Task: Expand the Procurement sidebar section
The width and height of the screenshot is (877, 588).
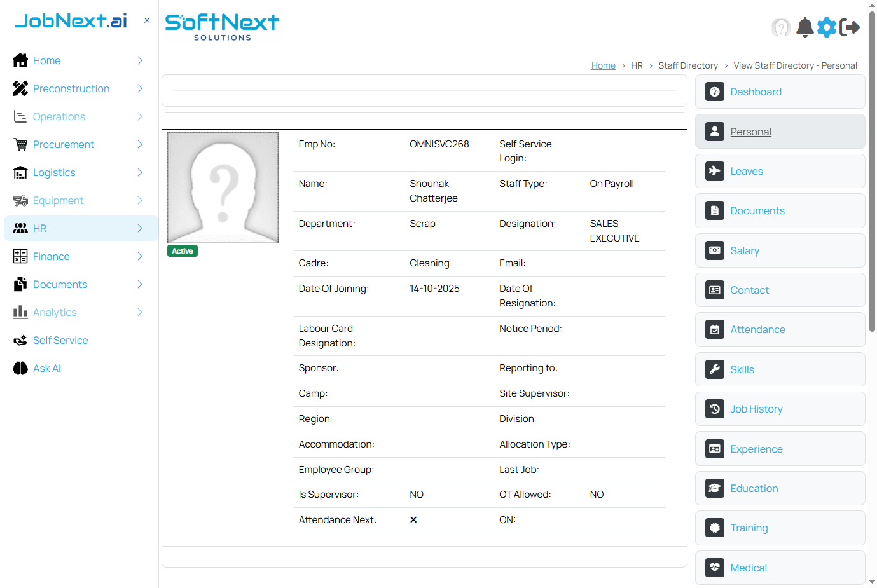Action: pyautogui.click(x=63, y=144)
